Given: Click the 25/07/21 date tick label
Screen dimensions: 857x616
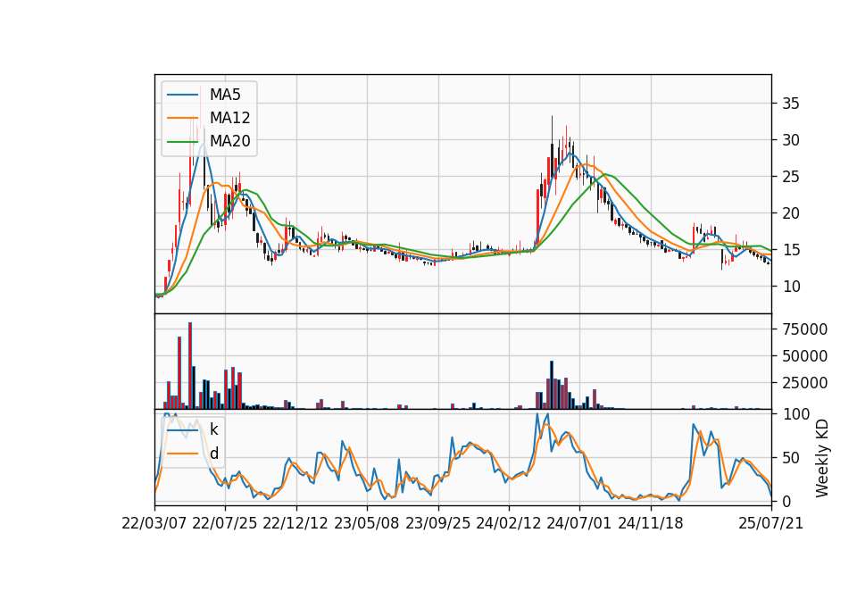Looking at the screenshot, I should click(x=771, y=523).
